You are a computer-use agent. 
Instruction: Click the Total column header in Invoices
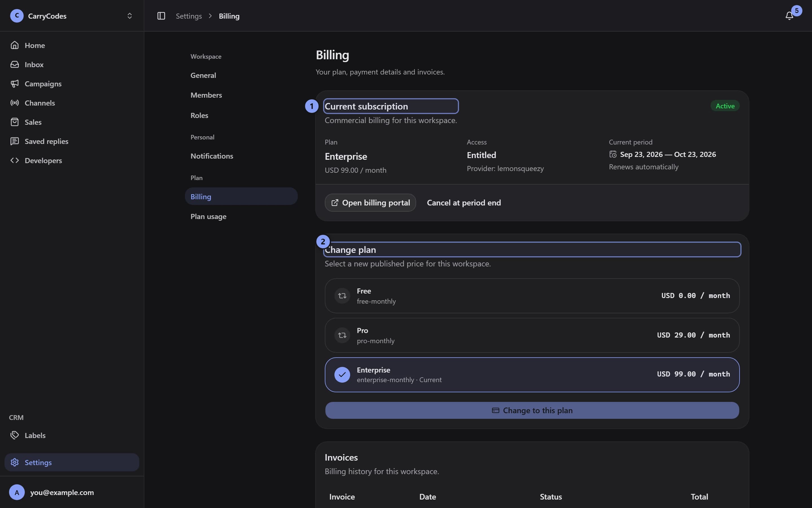pos(699,497)
